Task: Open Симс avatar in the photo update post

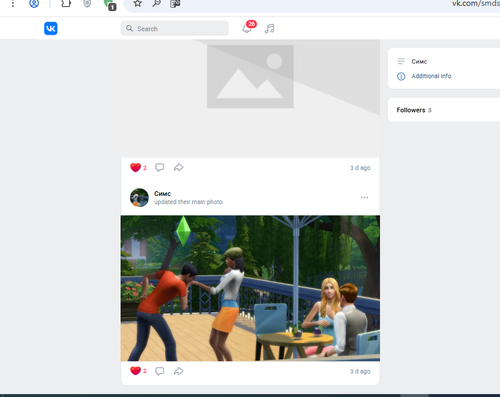Action: click(x=139, y=197)
